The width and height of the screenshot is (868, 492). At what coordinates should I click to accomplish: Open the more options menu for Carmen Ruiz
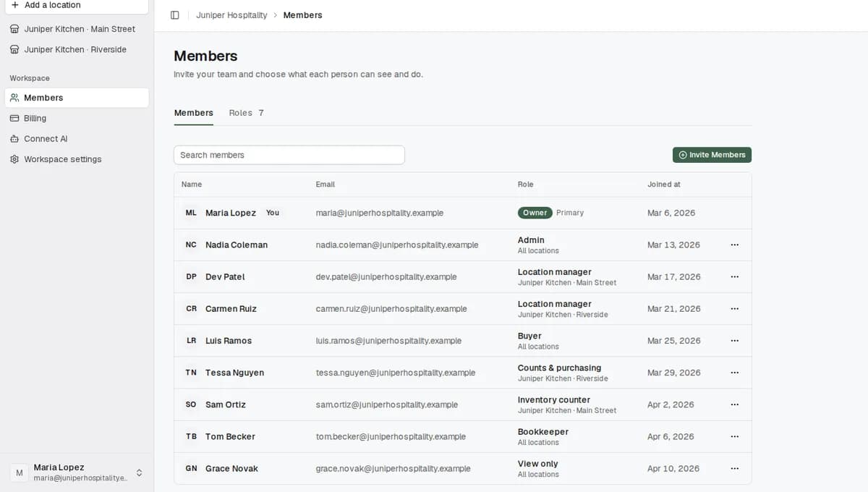[x=735, y=309]
